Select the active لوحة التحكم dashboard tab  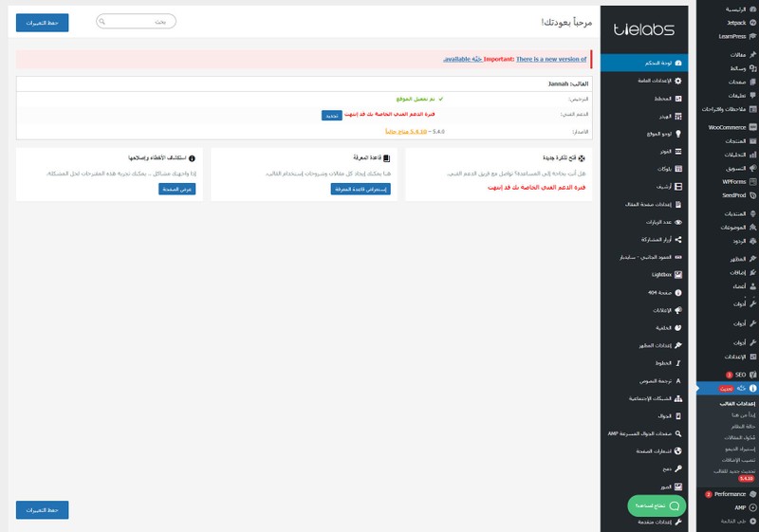coord(644,63)
